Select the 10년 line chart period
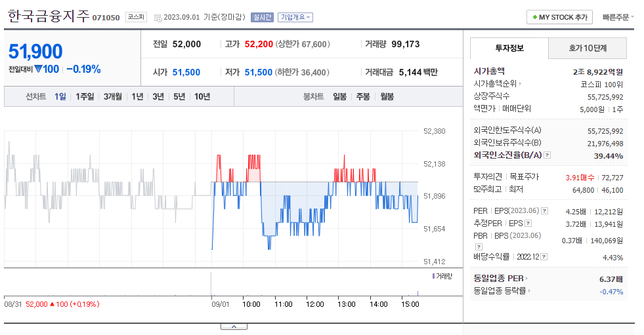 tap(202, 96)
